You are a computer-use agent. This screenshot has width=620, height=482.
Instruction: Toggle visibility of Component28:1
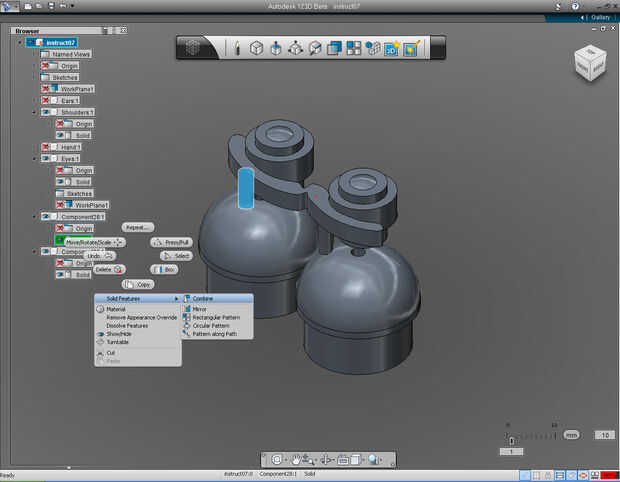click(x=47, y=216)
